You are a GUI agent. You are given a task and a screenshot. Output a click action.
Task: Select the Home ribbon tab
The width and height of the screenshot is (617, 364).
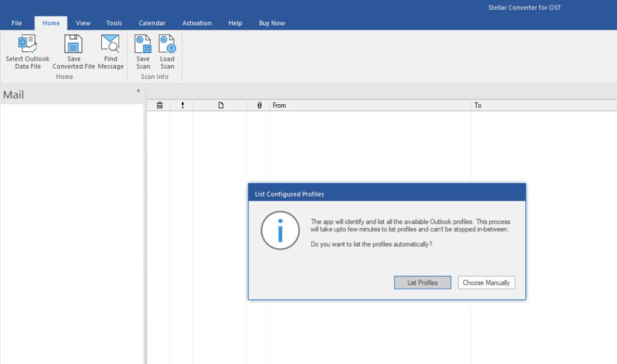coord(51,23)
